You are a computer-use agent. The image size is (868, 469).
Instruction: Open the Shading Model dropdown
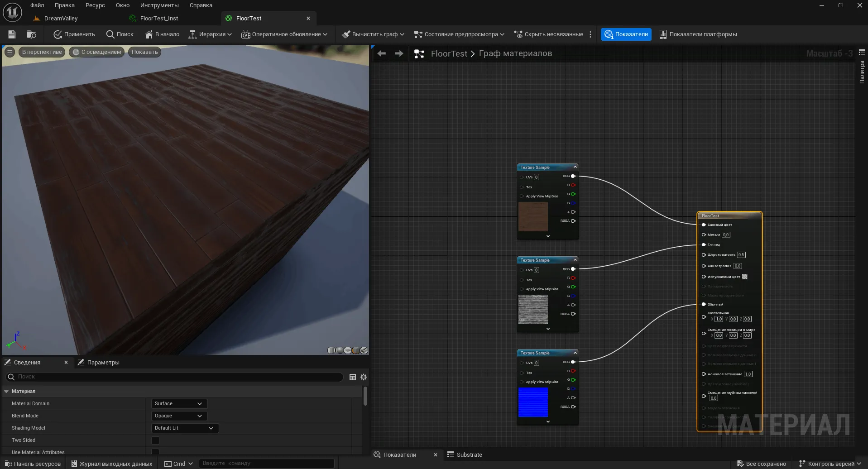pyautogui.click(x=184, y=428)
